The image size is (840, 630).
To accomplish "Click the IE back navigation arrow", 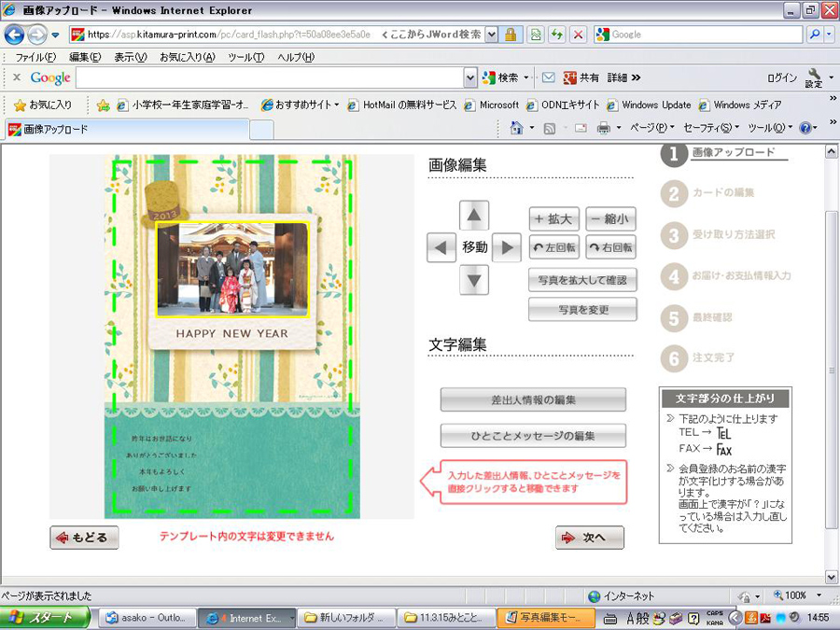I will pos(14,35).
